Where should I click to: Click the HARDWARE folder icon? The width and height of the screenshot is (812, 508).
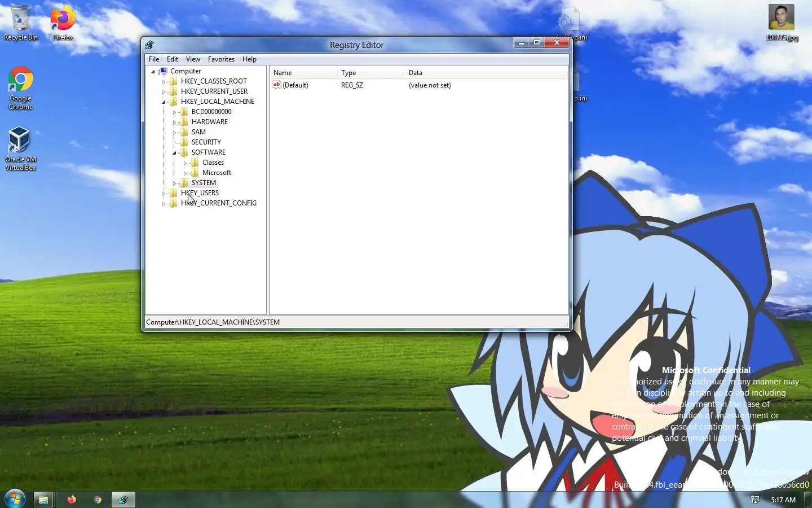pos(184,122)
